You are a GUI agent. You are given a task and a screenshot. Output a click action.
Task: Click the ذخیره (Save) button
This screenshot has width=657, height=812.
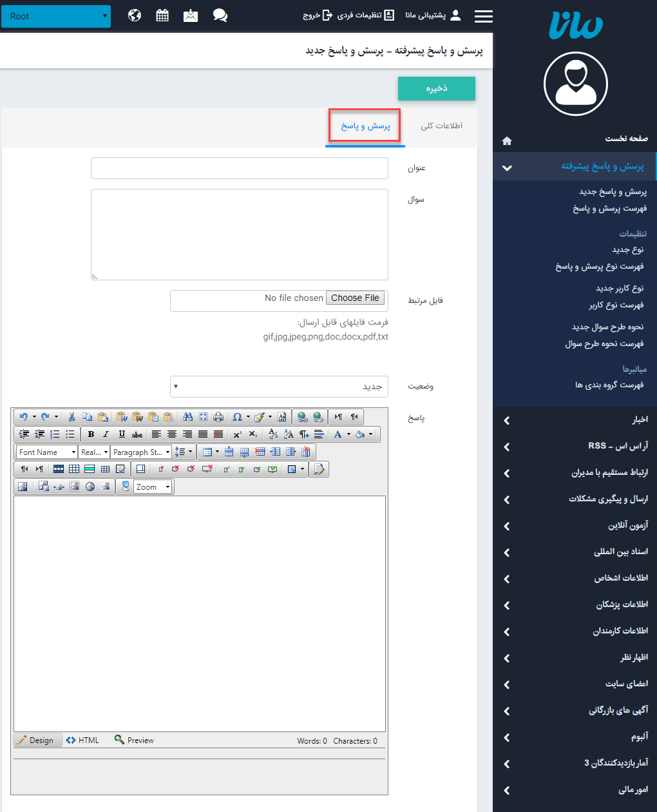point(436,88)
